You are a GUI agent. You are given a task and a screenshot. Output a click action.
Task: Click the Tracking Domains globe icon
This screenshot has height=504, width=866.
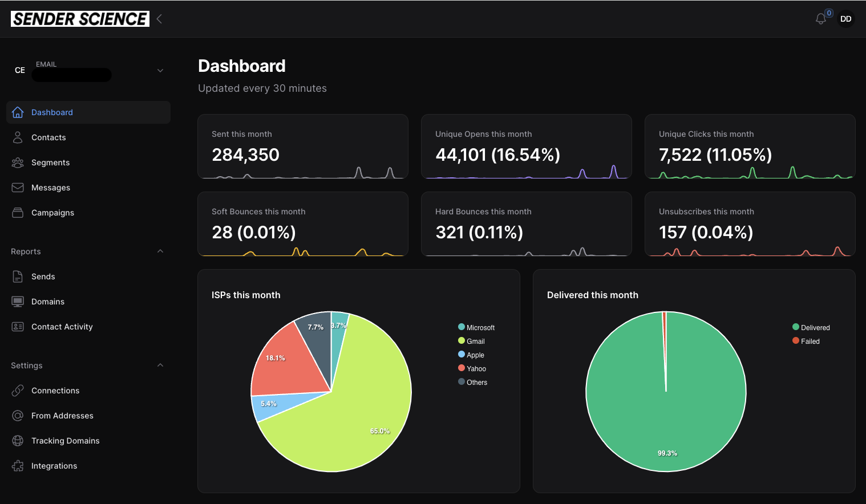point(18,441)
